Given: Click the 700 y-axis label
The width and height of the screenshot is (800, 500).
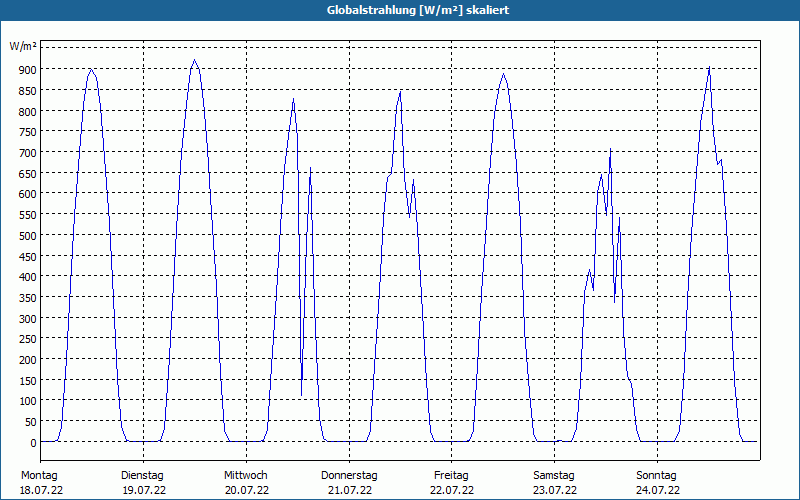Looking at the screenshot, I should tap(28, 153).
